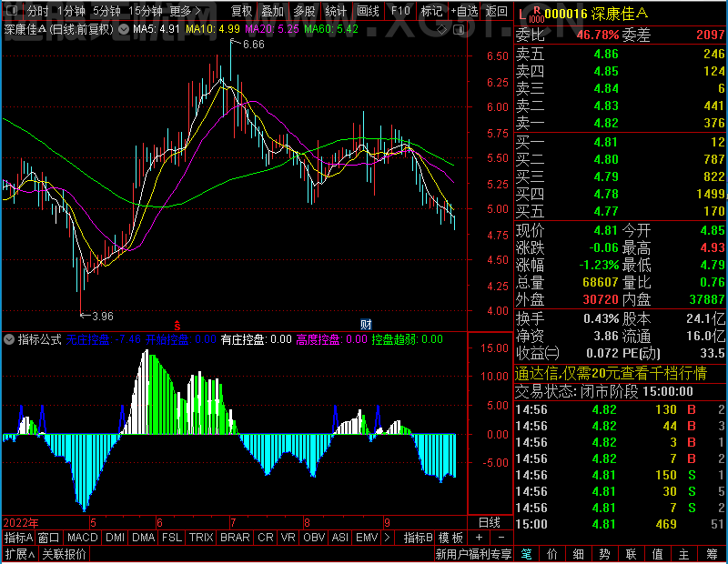This screenshot has width=728, height=564.
Task: Select the 筹 chips tab
Action: click(x=712, y=554)
